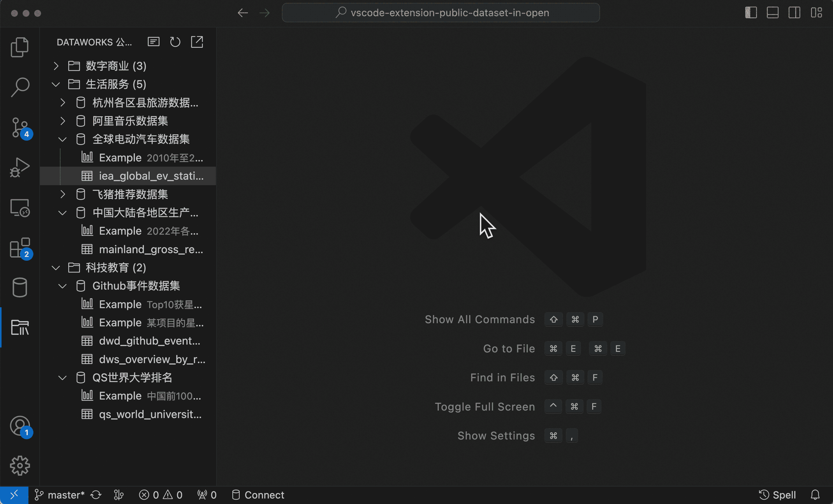Open the Explorer view in activity bar
The width and height of the screenshot is (833, 504).
pyautogui.click(x=20, y=47)
